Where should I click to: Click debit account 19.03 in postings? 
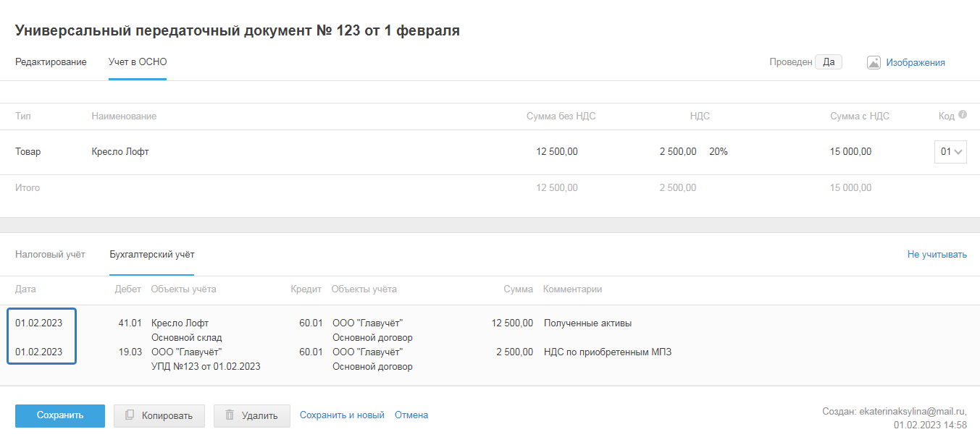130,352
